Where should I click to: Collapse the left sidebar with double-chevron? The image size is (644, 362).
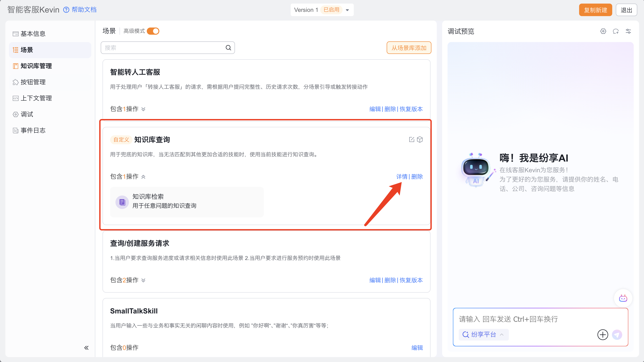click(x=86, y=348)
